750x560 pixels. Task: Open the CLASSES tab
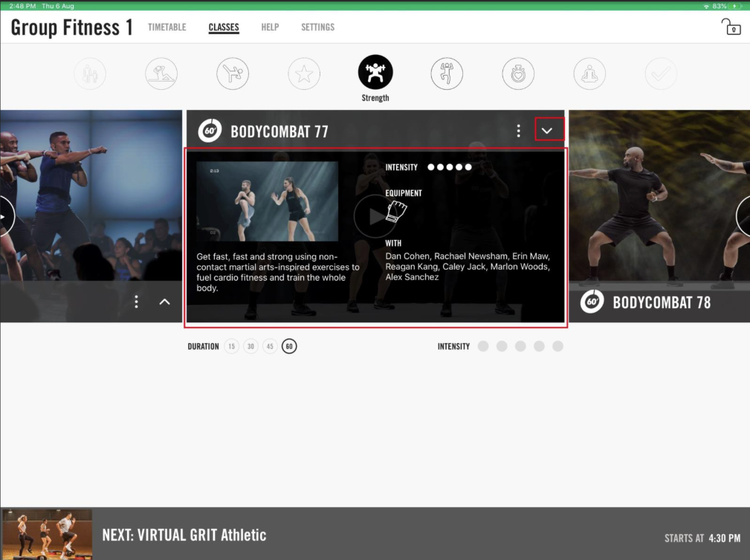coord(224,27)
